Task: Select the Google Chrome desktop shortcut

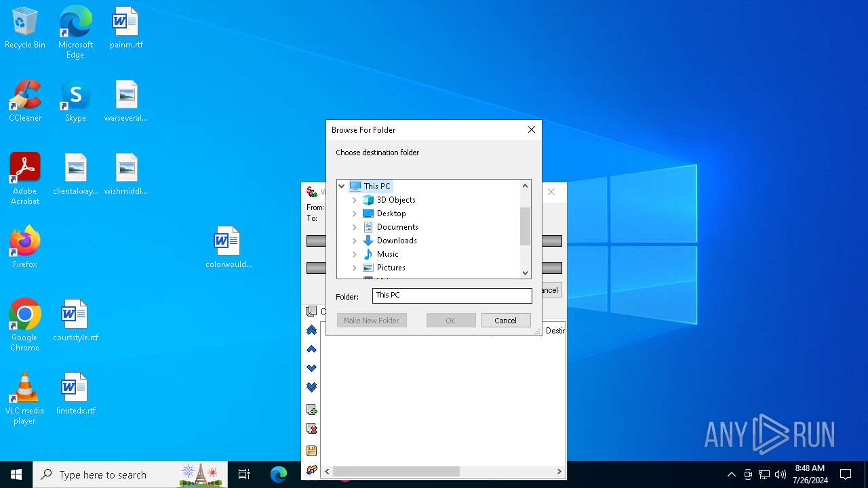Action: 25,325
